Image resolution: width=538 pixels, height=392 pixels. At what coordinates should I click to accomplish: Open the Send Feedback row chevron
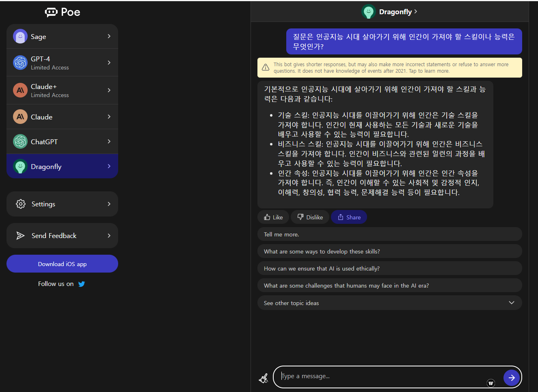coord(109,236)
